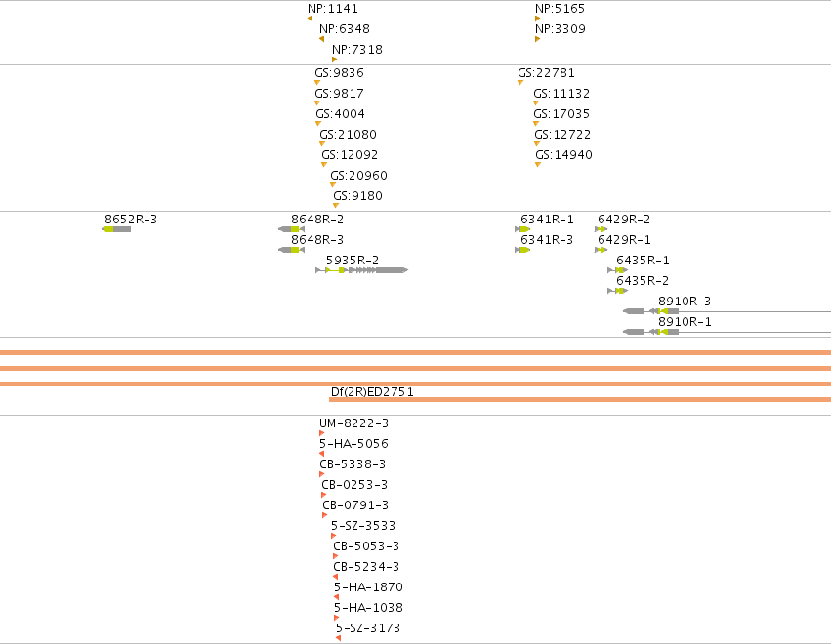Click the 8910R-3 transcript glyph
Viewport: 831px width, 644px height.
click(x=727, y=311)
